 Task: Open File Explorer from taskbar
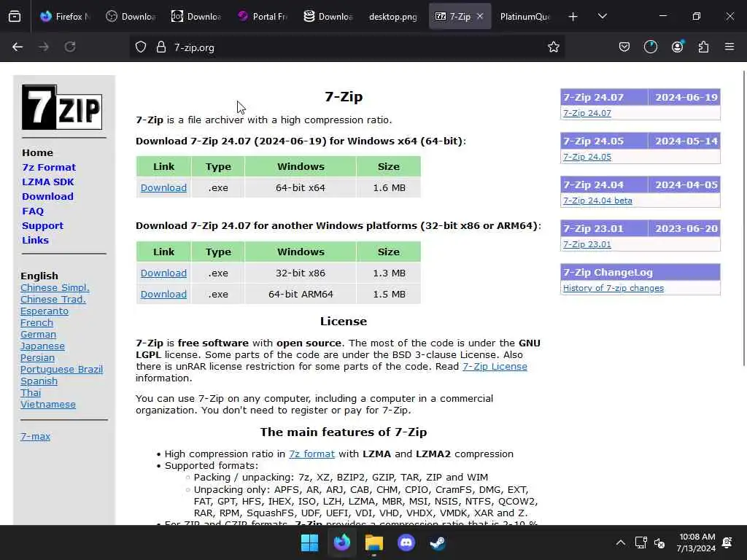[x=374, y=542]
